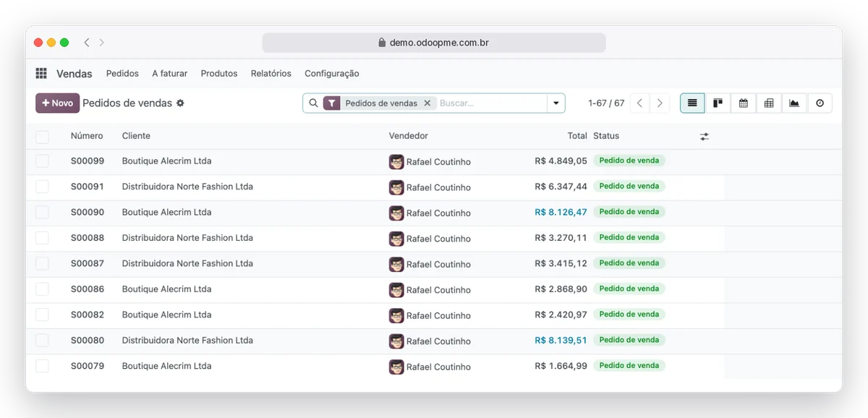Open gear settings next to Pedidos de vendas
The image size is (868, 418).
click(180, 103)
